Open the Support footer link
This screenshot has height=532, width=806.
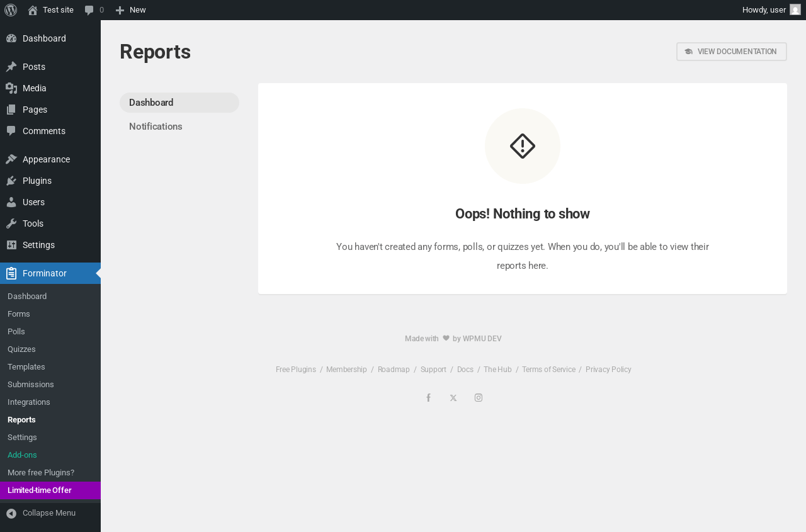[433, 370]
